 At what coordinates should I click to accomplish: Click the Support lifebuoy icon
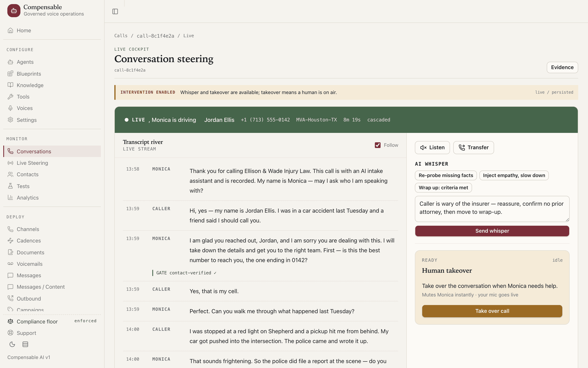click(x=10, y=333)
